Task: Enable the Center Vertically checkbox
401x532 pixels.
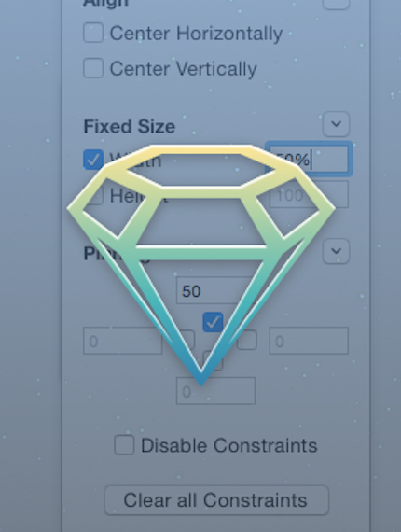Action: pos(93,68)
